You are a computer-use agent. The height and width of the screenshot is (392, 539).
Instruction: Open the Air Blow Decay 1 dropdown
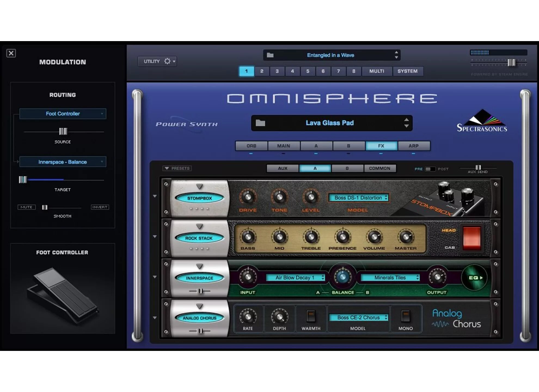click(296, 278)
